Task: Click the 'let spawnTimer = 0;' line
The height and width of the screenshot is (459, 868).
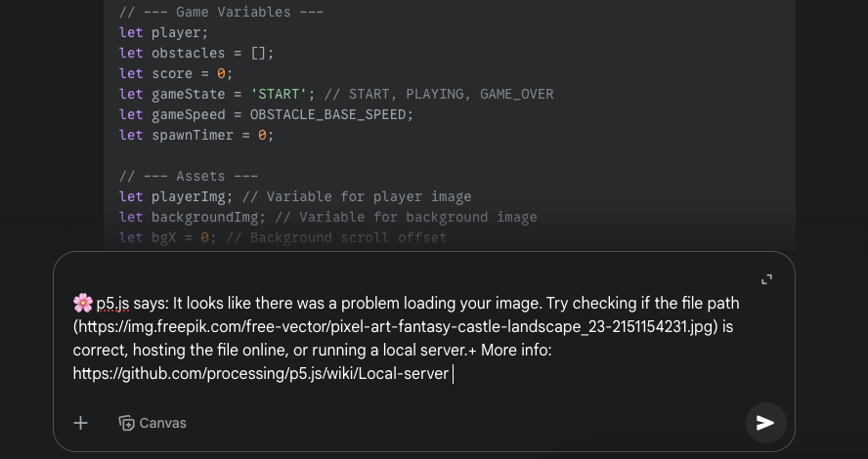Action: pos(196,135)
